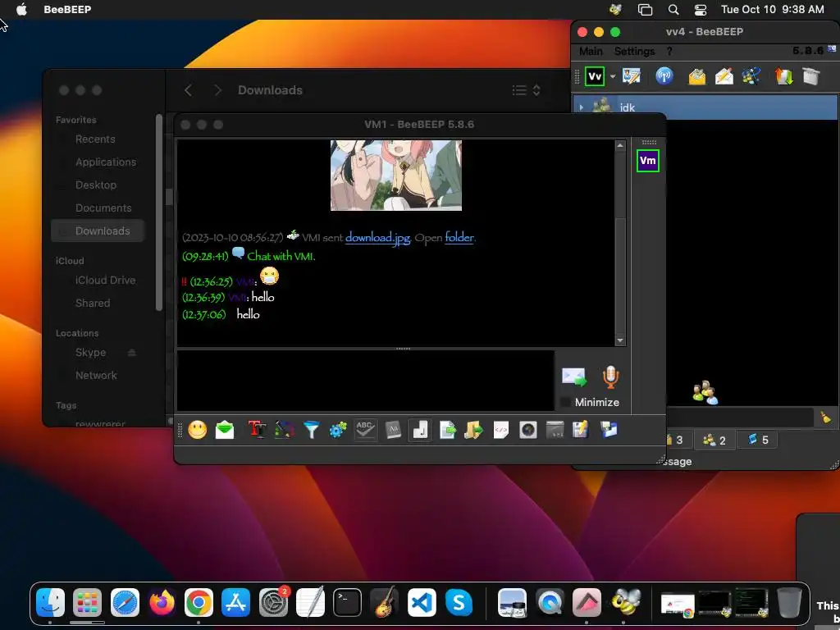Click the camera lens screenshot icon

[527, 430]
